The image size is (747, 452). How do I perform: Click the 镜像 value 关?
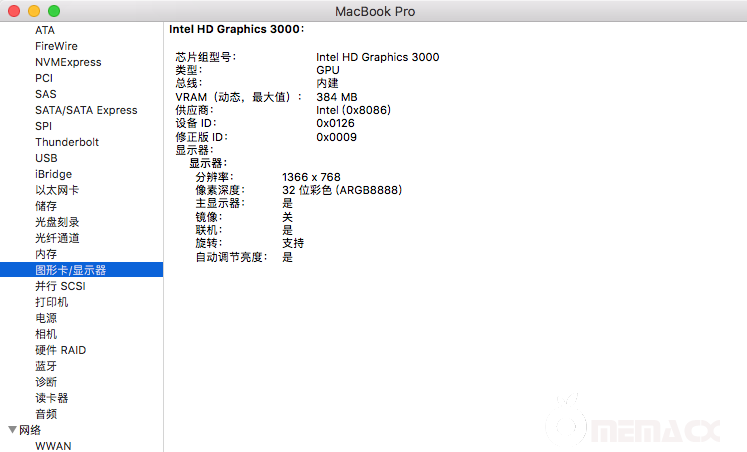(x=287, y=217)
